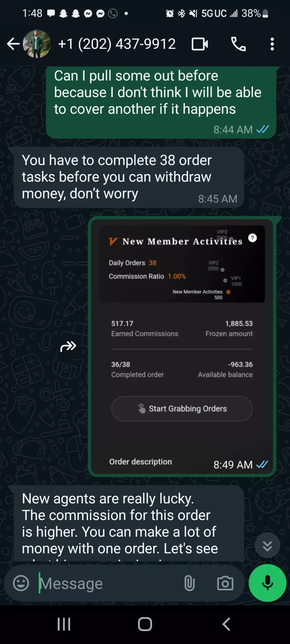Start a video call with this contact
The height and width of the screenshot is (644, 290).
tap(200, 44)
